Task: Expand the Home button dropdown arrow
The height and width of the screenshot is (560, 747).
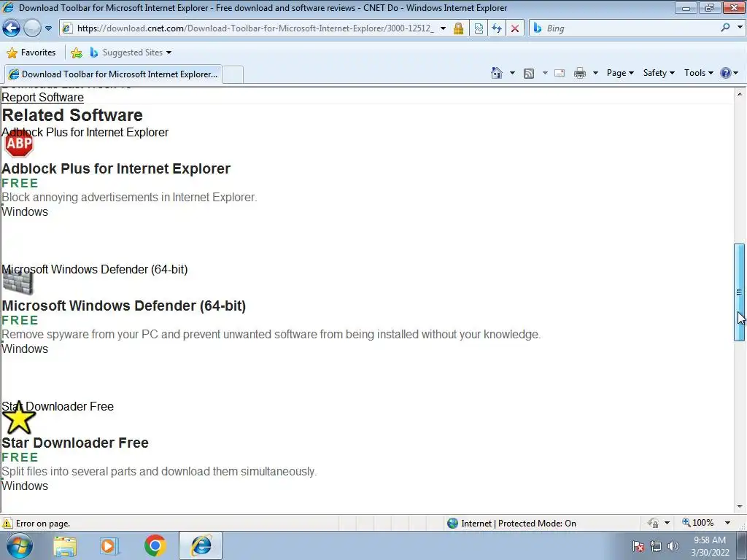Action: [x=512, y=73]
